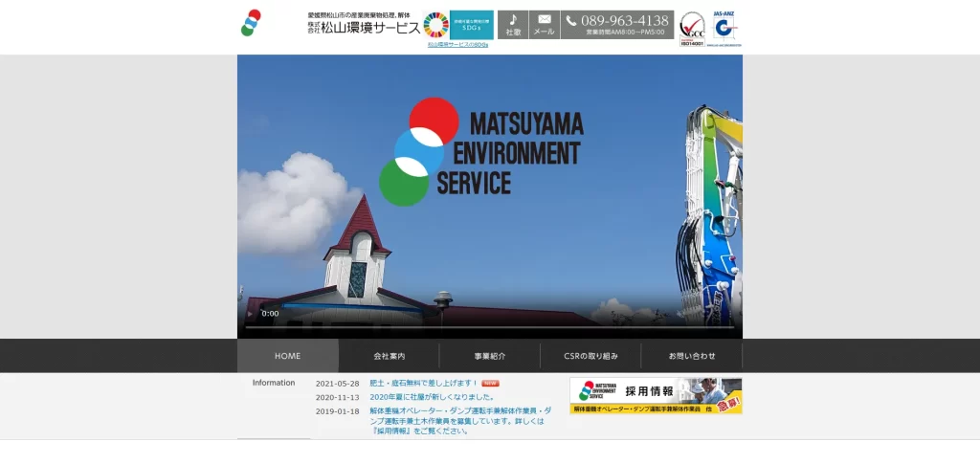The height and width of the screenshot is (464, 980).
Task: Go to 会社案内 navigation tab
Action: pos(390,356)
